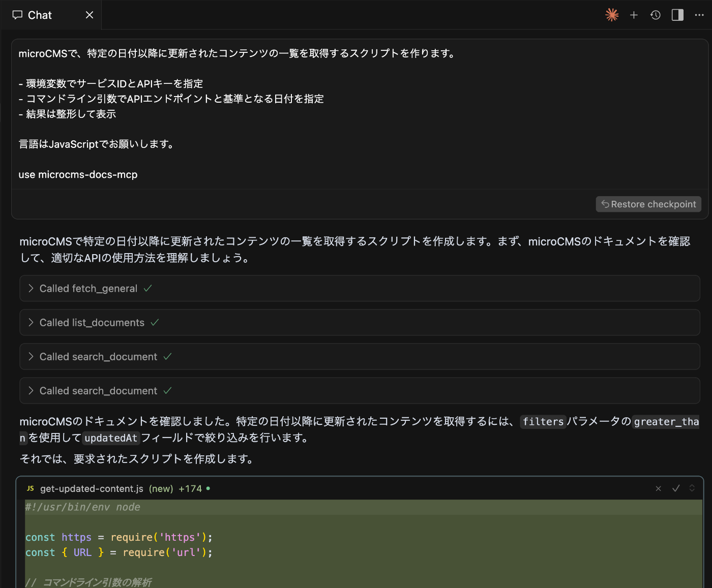Expand the second Called search_document row

coord(360,391)
